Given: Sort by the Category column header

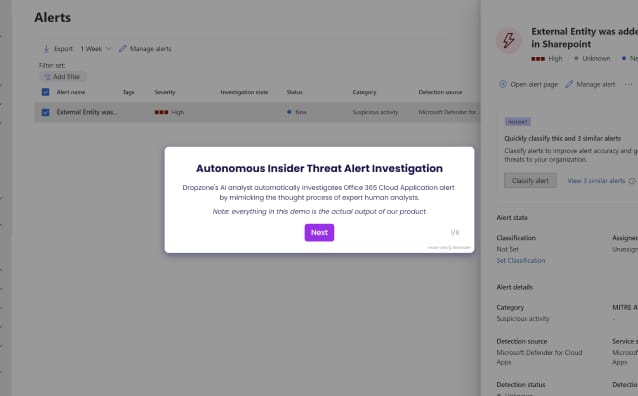Looking at the screenshot, I should [x=364, y=92].
